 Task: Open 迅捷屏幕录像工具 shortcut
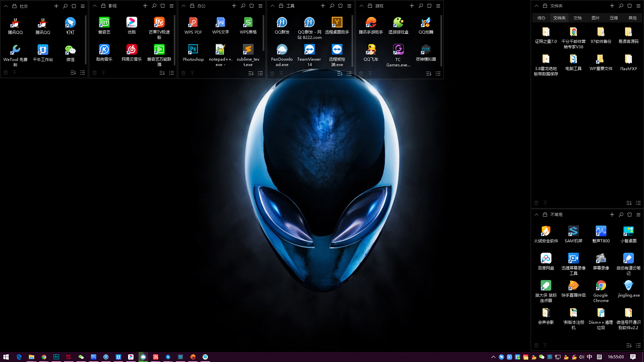[x=573, y=264]
